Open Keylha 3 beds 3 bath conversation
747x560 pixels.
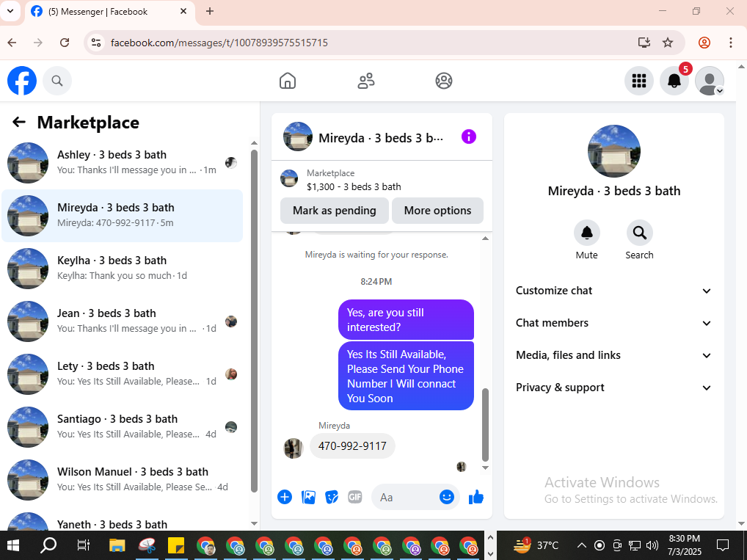pyautogui.click(x=123, y=269)
